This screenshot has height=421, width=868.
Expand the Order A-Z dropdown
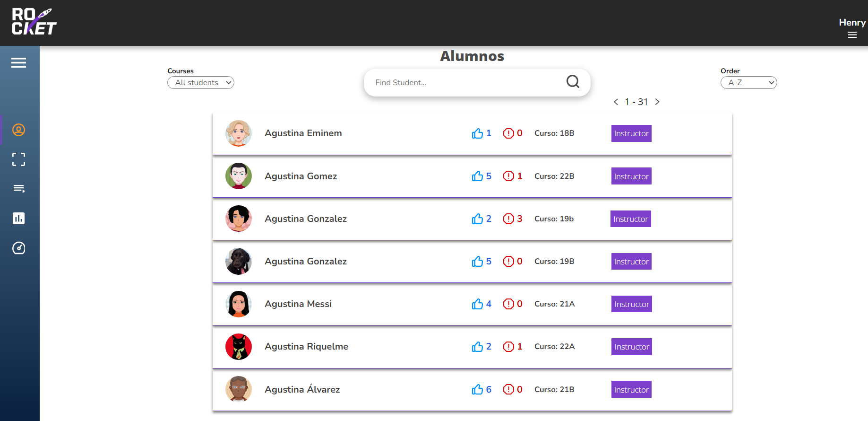[748, 82]
